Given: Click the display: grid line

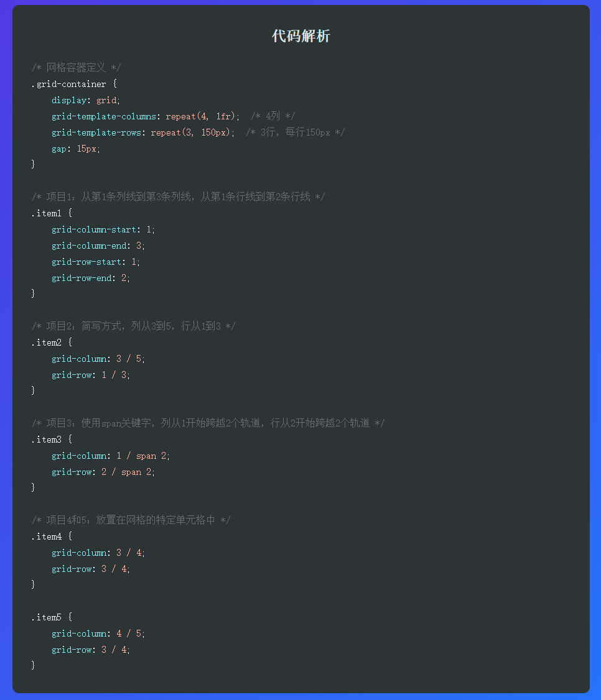Looking at the screenshot, I should coord(86,100).
